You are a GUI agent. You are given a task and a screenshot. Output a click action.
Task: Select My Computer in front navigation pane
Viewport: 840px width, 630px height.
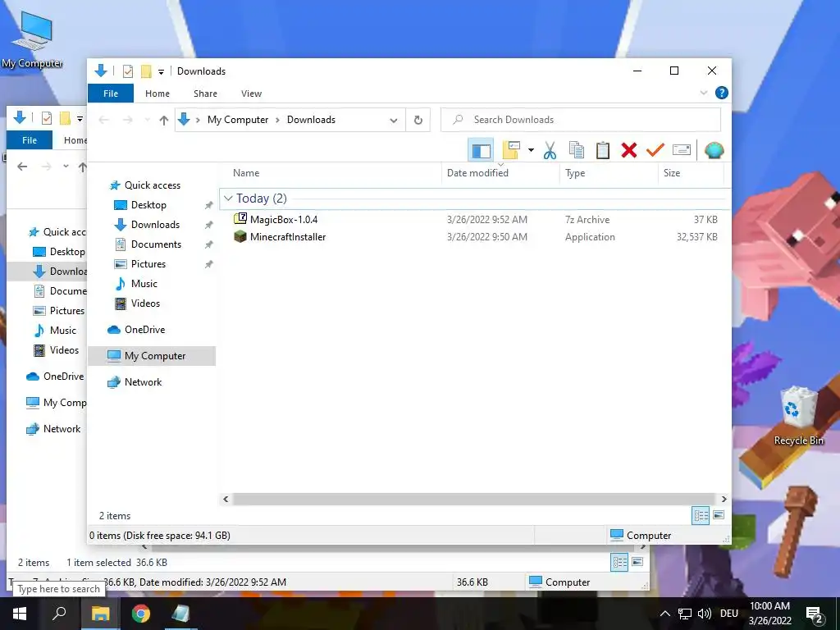[155, 356]
